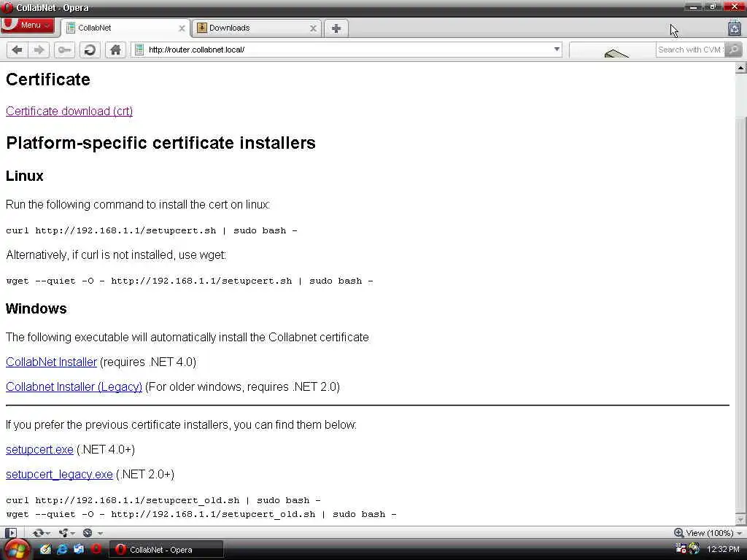Open the Windows Start orb

click(x=18, y=550)
